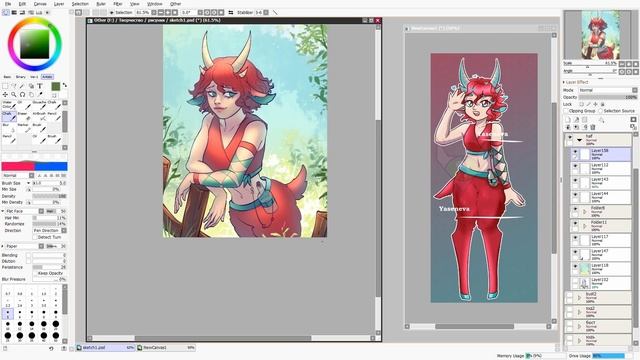Collapse the half layer folder
This screenshot has width=640, height=360.
(580, 140)
